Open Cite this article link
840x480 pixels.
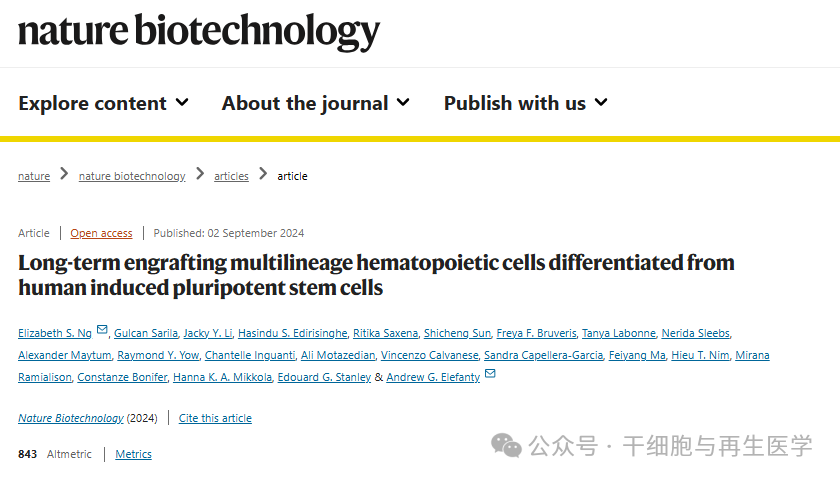tap(215, 418)
